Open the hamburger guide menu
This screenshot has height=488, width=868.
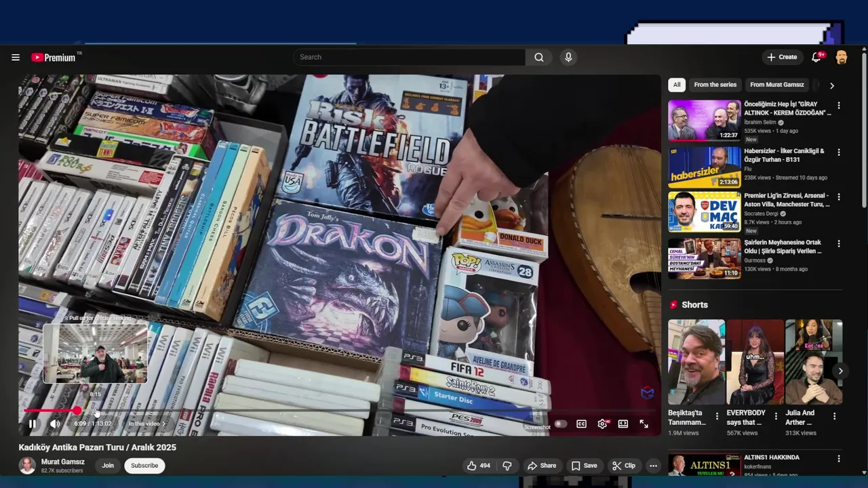pyautogui.click(x=16, y=58)
